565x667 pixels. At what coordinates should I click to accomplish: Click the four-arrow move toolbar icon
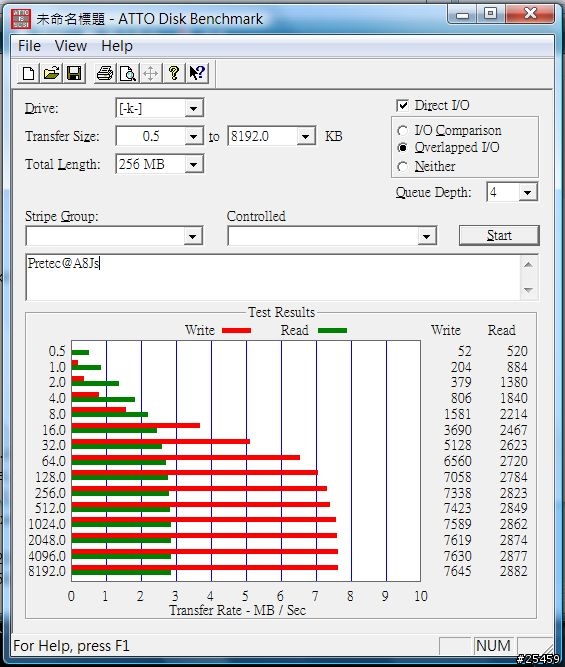click(151, 73)
